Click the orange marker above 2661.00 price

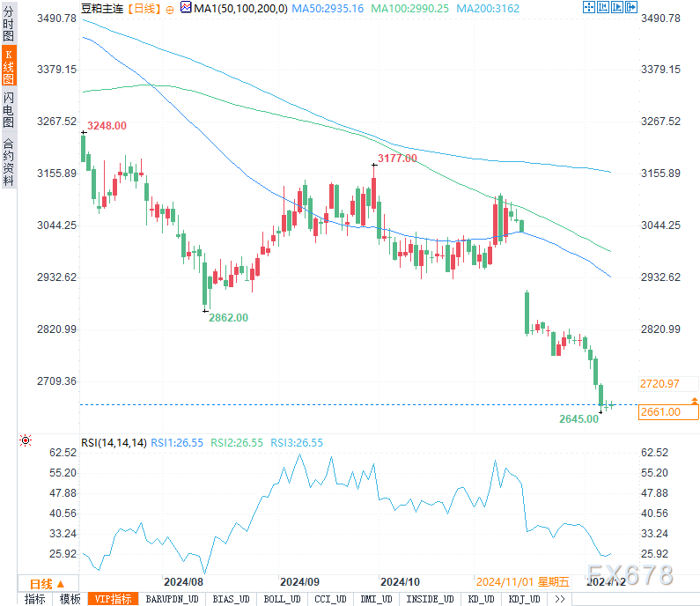[x=694, y=401]
